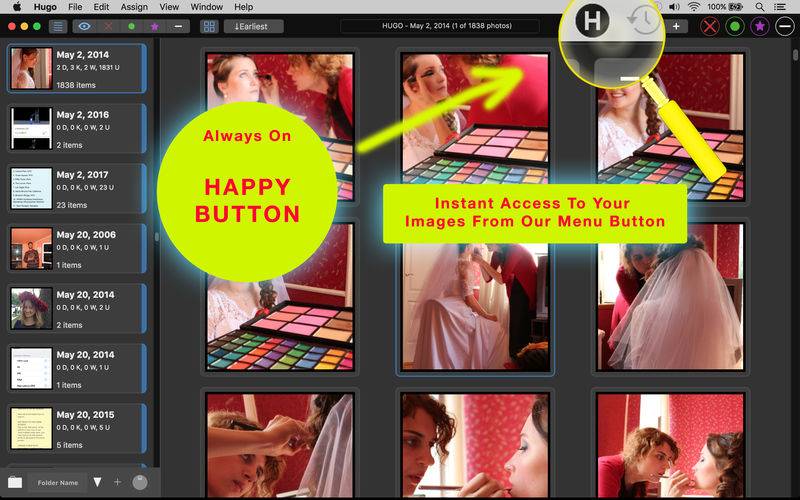The image size is (800, 500).
Task: Select the May 20, 2015 album
Action: (77, 428)
